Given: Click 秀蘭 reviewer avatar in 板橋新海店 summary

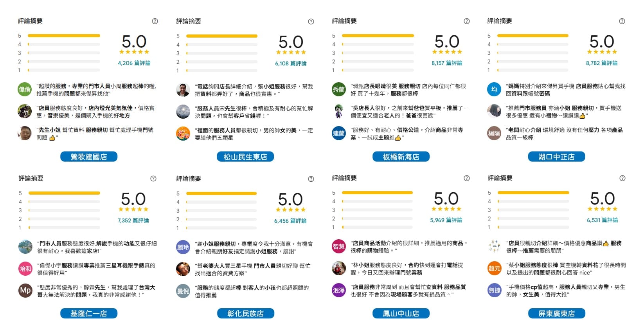Looking at the screenshot, I should (x=338, y=89).
